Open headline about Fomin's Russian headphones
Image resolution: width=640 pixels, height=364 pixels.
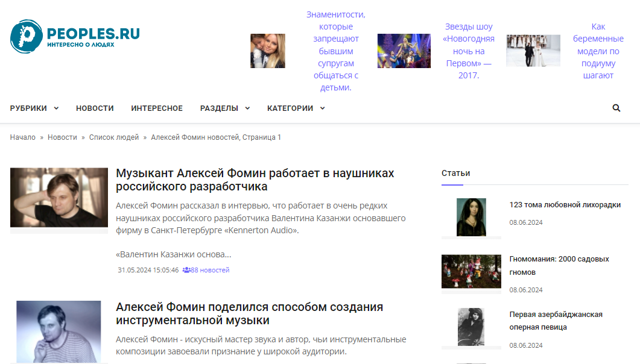point(255,180)
